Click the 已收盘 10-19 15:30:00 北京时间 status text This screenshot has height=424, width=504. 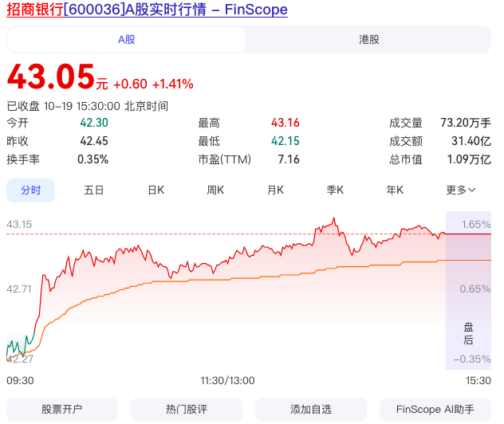coord(88,106)
